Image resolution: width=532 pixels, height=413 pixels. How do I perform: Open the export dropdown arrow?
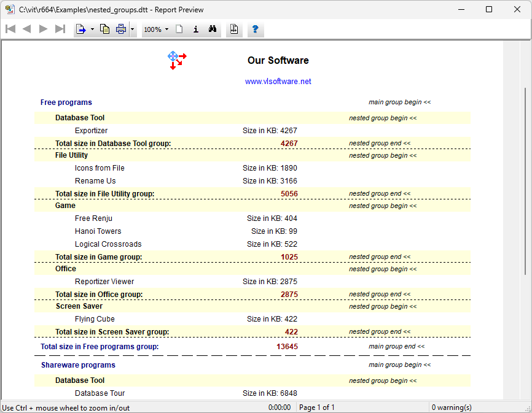click(92, 29)
